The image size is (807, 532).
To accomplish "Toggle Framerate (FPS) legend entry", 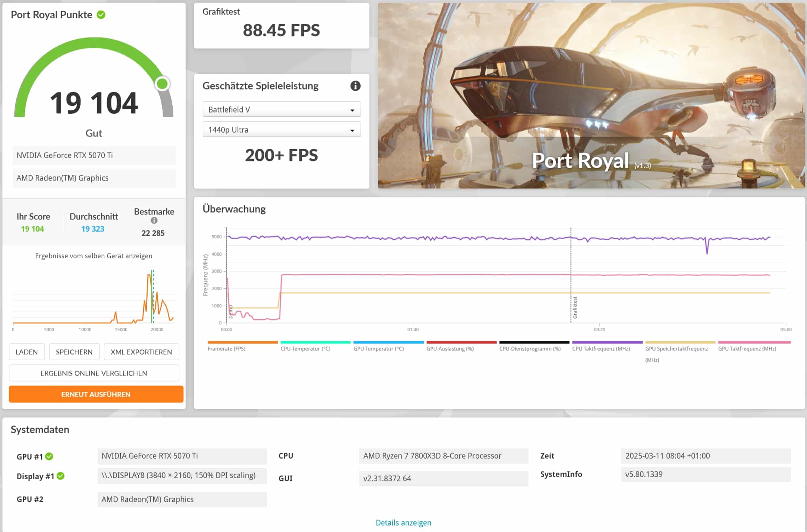I will click(x=227, y=349).
